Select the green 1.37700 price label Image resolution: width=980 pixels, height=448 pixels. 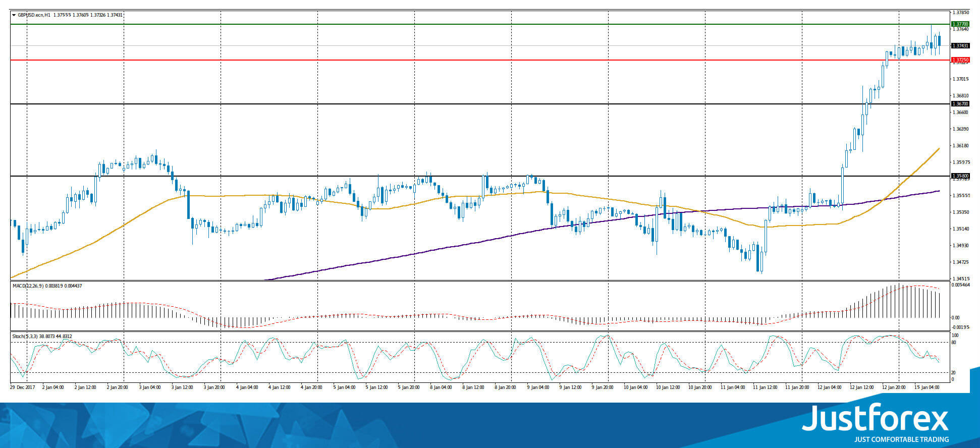(x=960, y=24)
